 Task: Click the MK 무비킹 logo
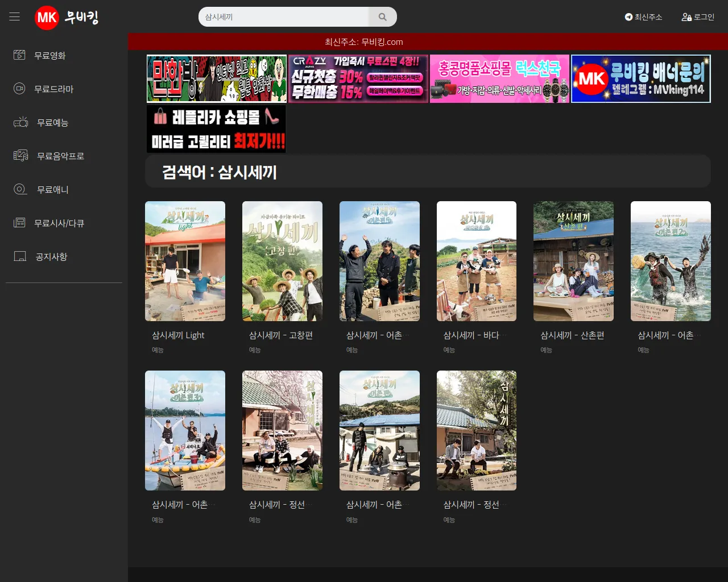(67, 18)
